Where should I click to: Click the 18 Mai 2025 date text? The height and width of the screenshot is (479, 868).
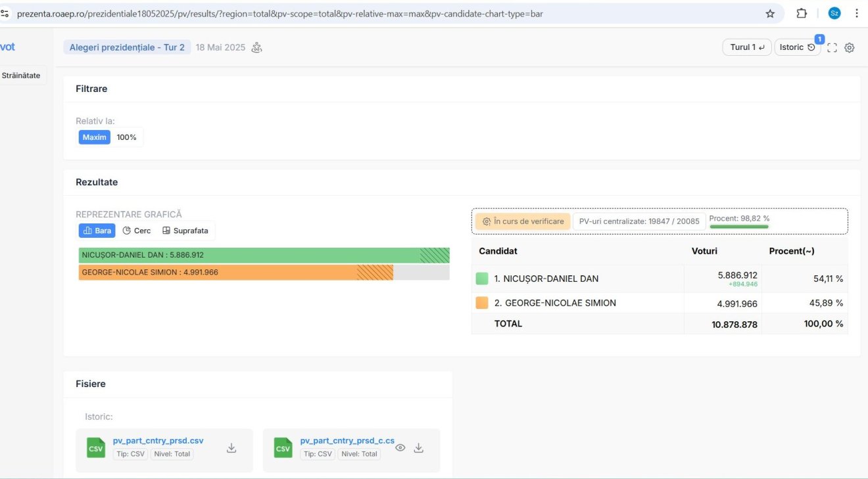(220, 47)
